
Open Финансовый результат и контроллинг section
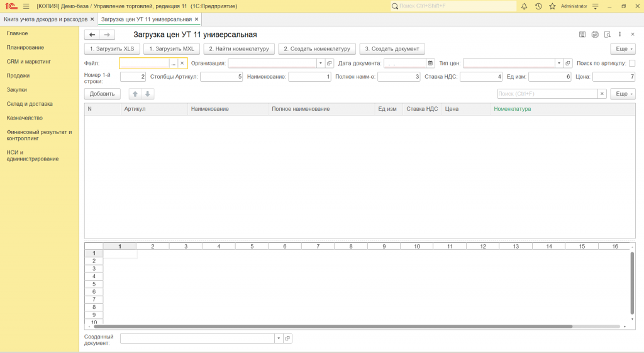tap(39, 135)
